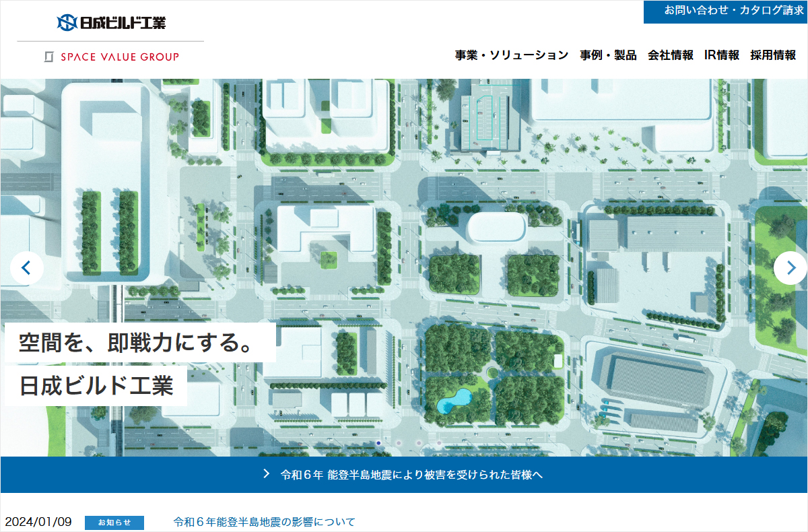Open お問い合わせ・カタログ請求 contact button
808x532 pixels.
[x=726, y=11]
